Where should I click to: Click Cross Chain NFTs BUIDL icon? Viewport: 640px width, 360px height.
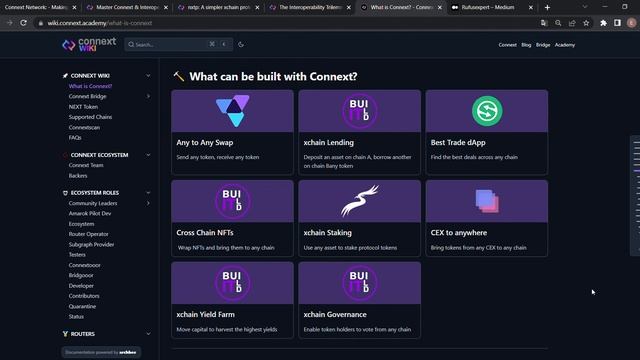click(x=232, y=201)
